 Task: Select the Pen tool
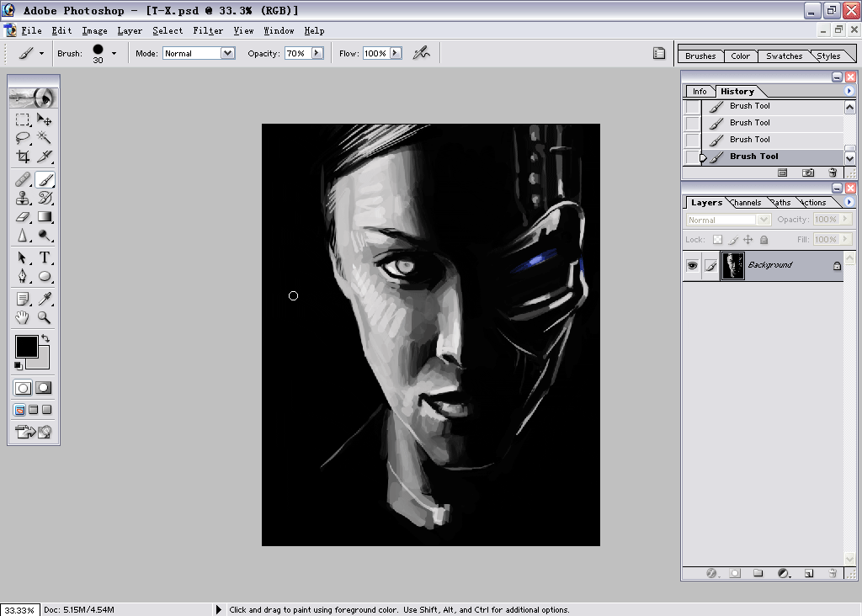pos(23,276)
